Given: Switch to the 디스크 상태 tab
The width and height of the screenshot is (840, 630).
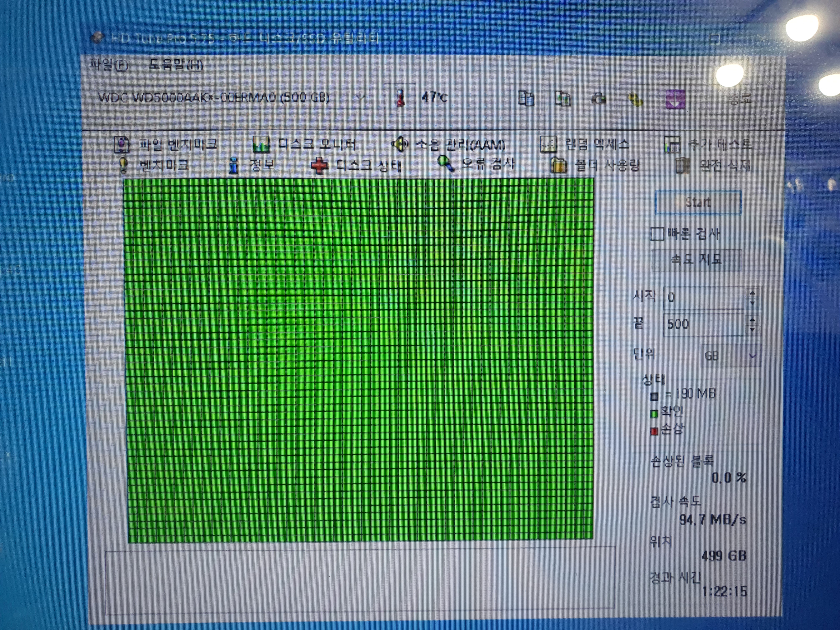Looking at the screenshot, I should (356, 165).
